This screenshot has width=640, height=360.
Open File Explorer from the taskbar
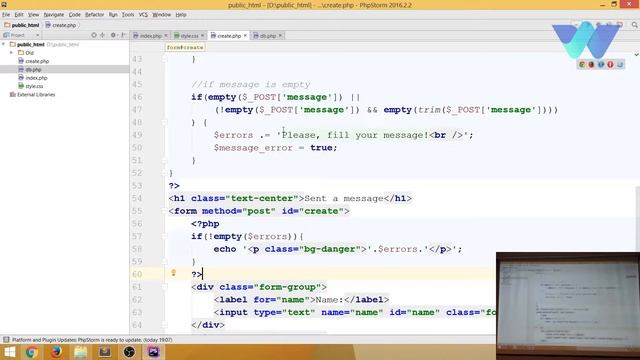(80, 352)
